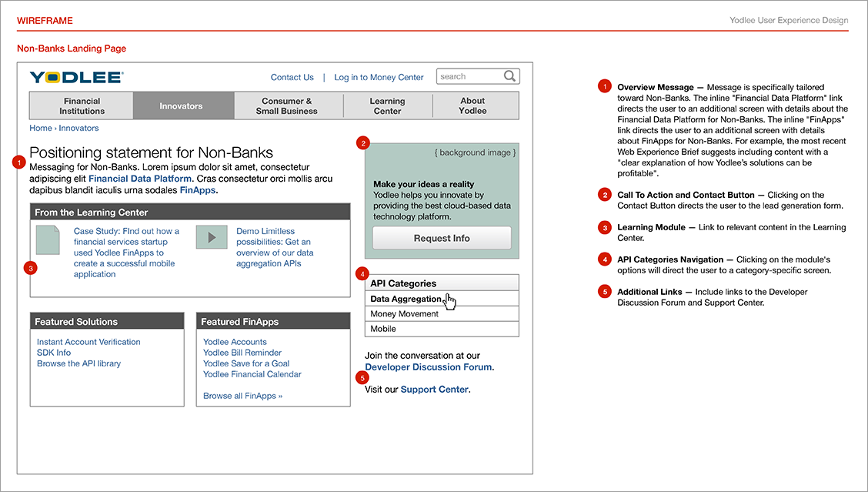Image resolution: width=868 pixels, height=492 pixels.
Task: Pick the Mobile API category
Action: pyautogui.click(x=442, y=329)
